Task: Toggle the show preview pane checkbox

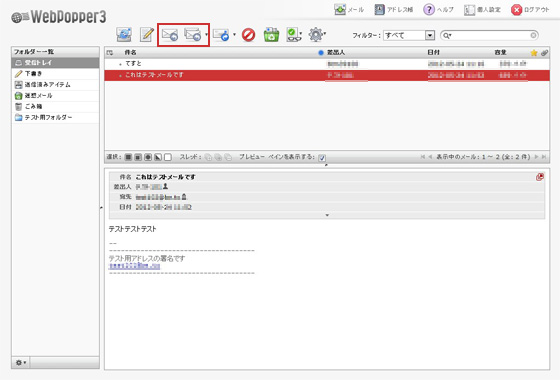Action: 322,158
